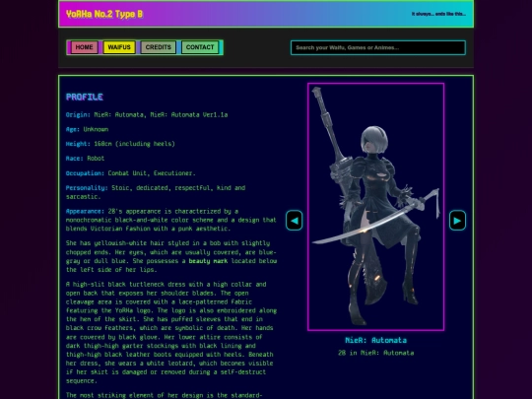Click the PROFILE heading
Image resolution: width=532 pixels, height=399 pixels.
click(85, 97)
